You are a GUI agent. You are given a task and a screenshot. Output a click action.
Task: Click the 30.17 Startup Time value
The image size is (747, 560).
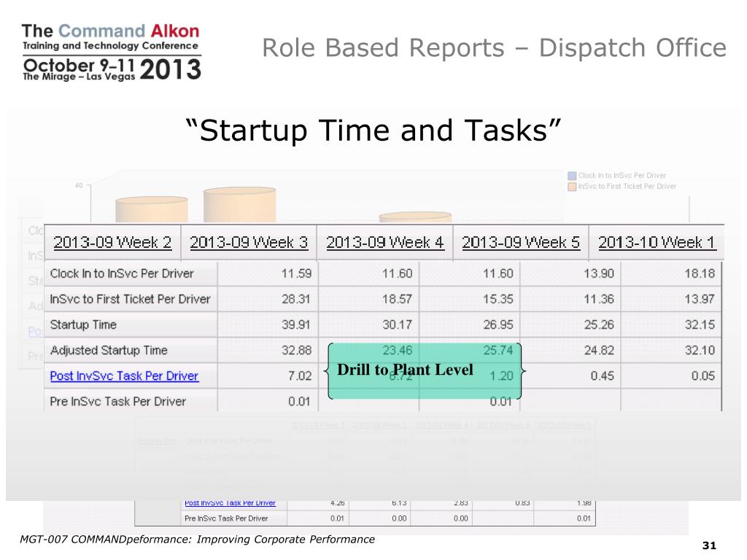397,324
